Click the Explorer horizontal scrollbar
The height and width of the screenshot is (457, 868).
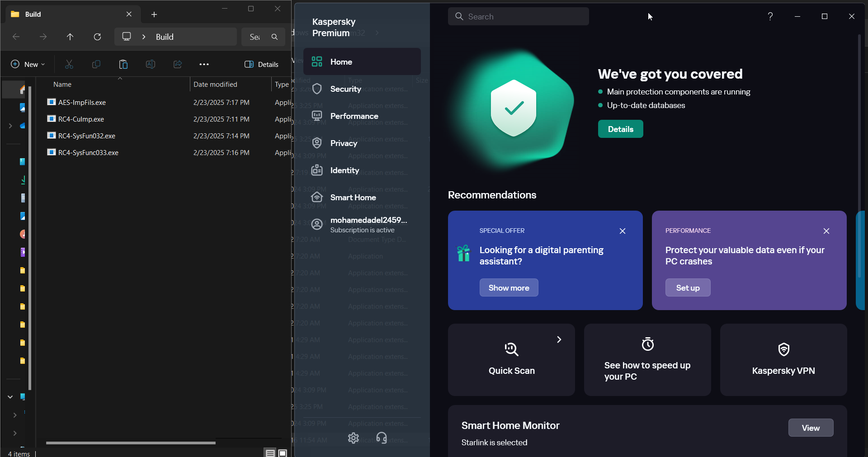pyautogui.click(x=131, y=443)
